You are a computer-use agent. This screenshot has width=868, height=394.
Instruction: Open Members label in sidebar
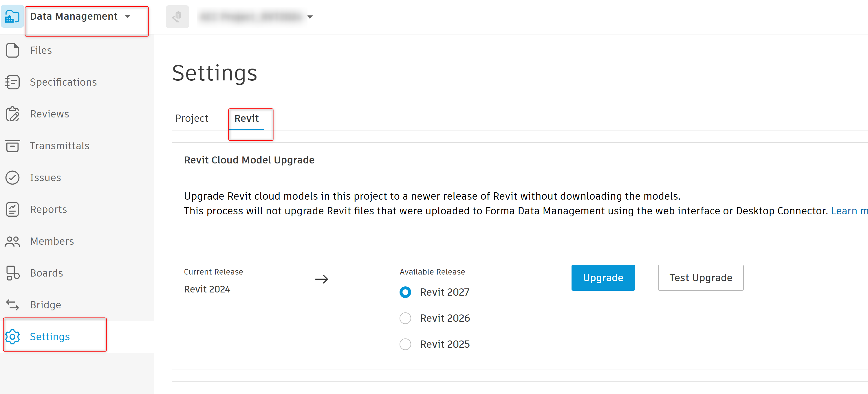[52, 241]
